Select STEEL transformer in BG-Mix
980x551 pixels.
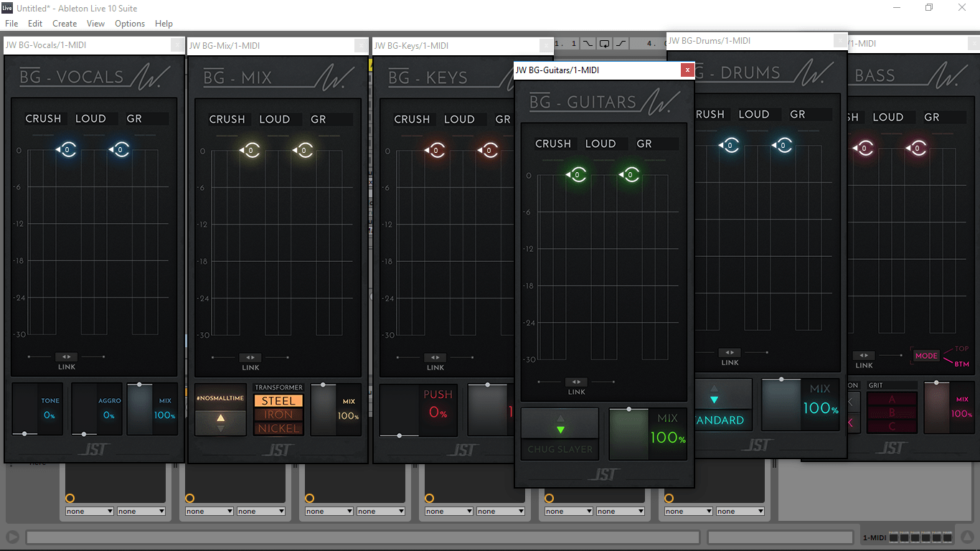tap(278, 401)
